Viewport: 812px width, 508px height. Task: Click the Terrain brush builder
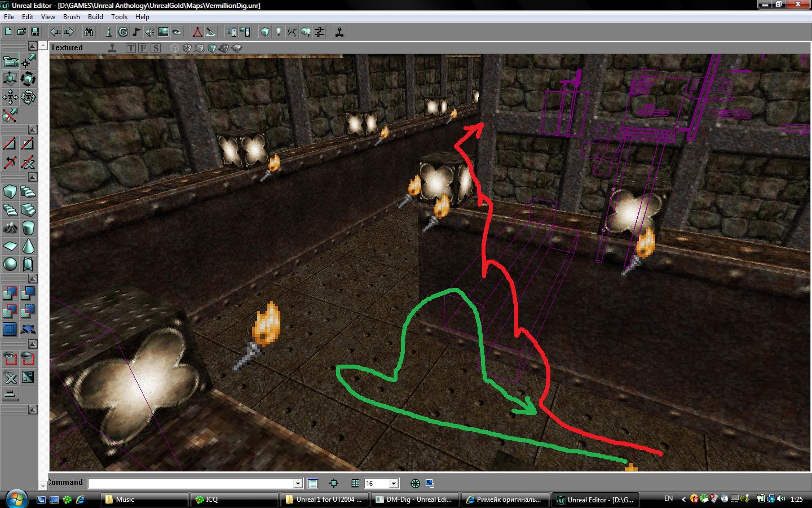(x=10, y=228)
